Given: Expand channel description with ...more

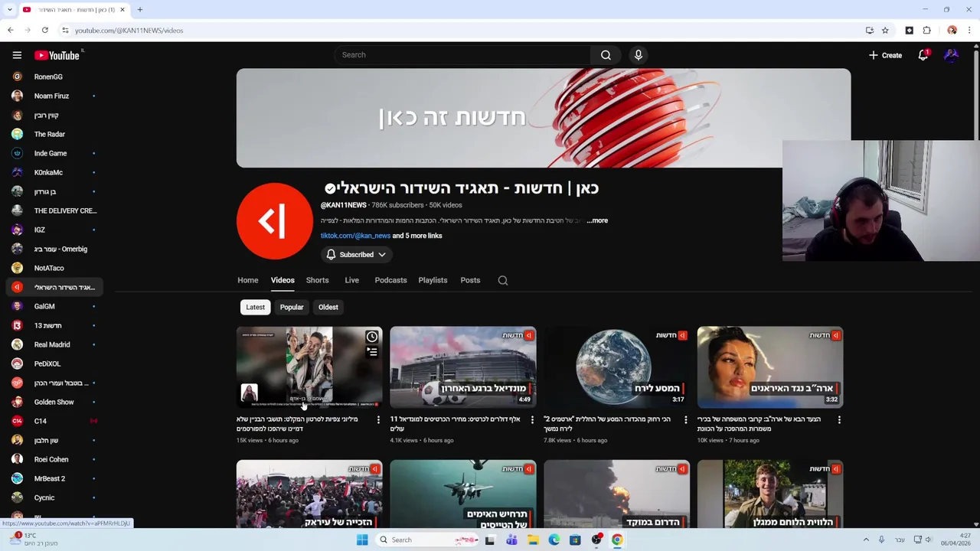Looking at the screenshot, I should pos(597,220).
